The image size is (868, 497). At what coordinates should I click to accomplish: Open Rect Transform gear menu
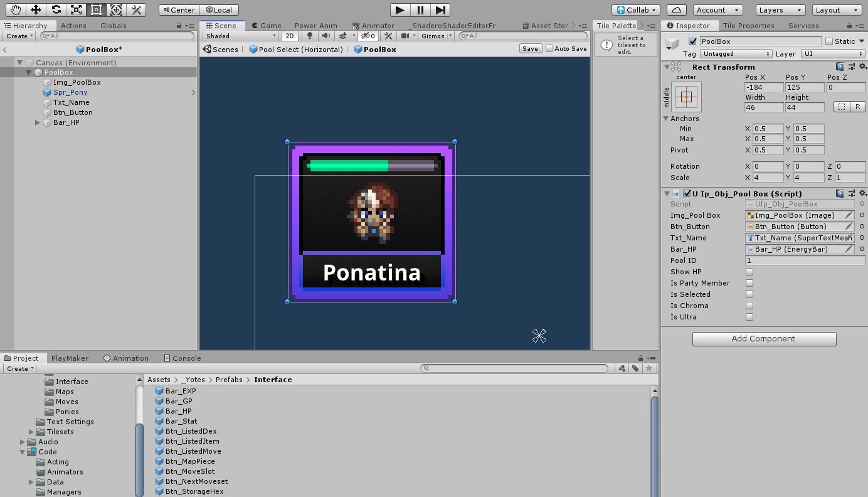pos(862,67)
